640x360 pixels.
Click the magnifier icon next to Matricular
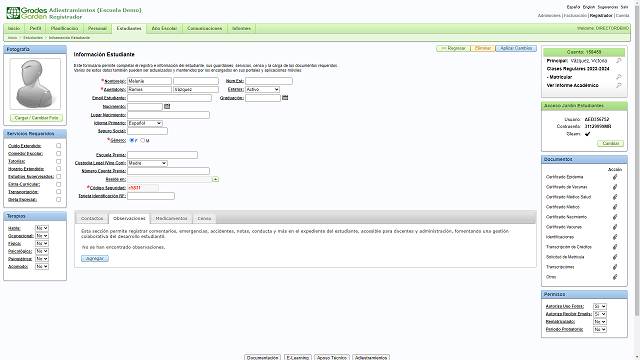[619, 77]
